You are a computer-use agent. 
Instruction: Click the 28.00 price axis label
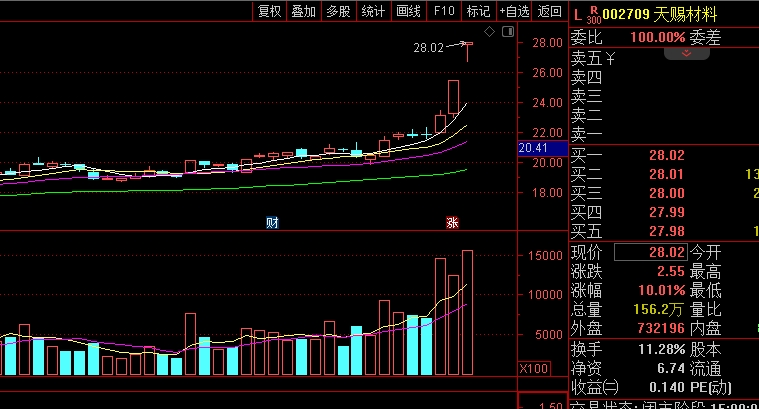pos(547,43)
